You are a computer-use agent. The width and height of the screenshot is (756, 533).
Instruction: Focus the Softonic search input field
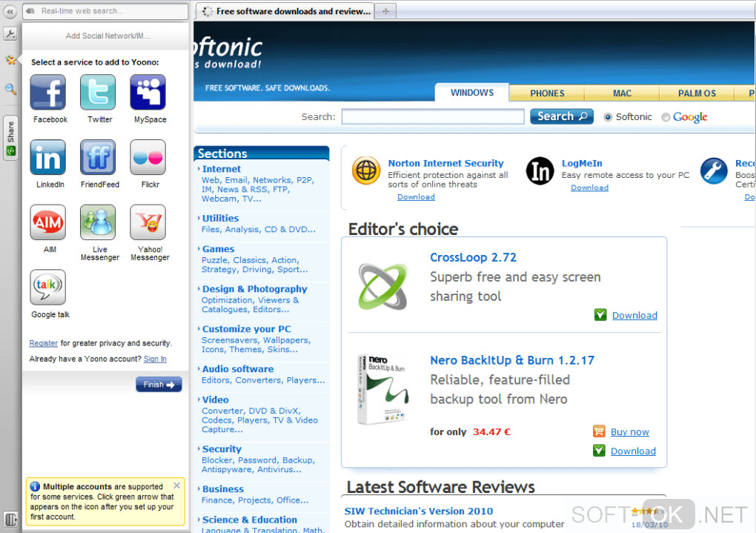click(x=433, y=116)
